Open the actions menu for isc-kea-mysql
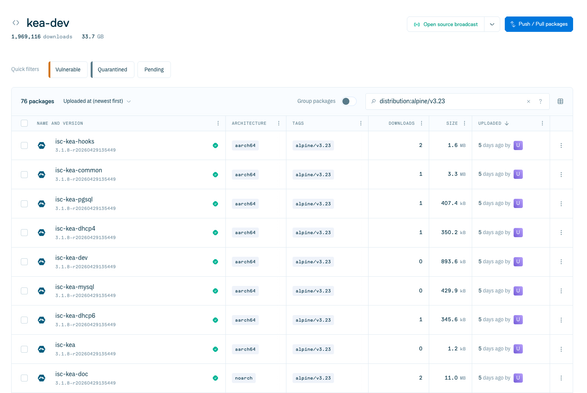 pos(561,291)
